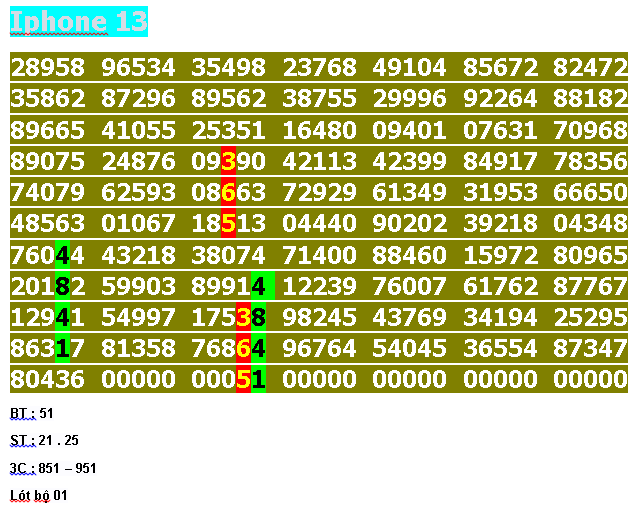Image resolution: width=642 pixels, height=516 pixels.
Task: Select number 74079
Action: click(x=48, y=192)
